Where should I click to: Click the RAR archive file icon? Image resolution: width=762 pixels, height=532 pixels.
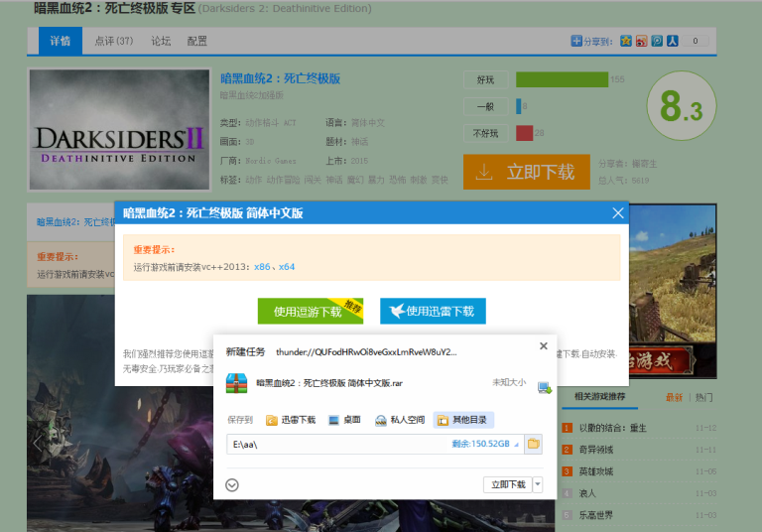236,383
